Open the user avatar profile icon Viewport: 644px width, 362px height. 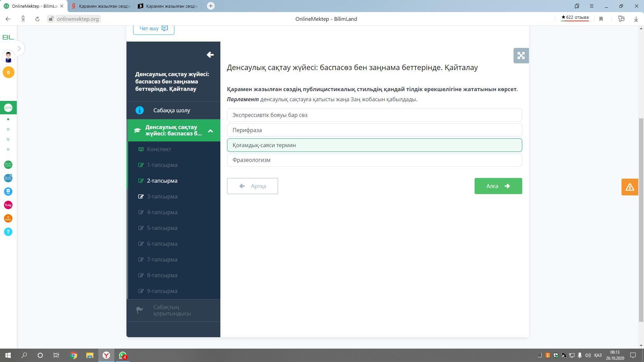pos(8,57)
